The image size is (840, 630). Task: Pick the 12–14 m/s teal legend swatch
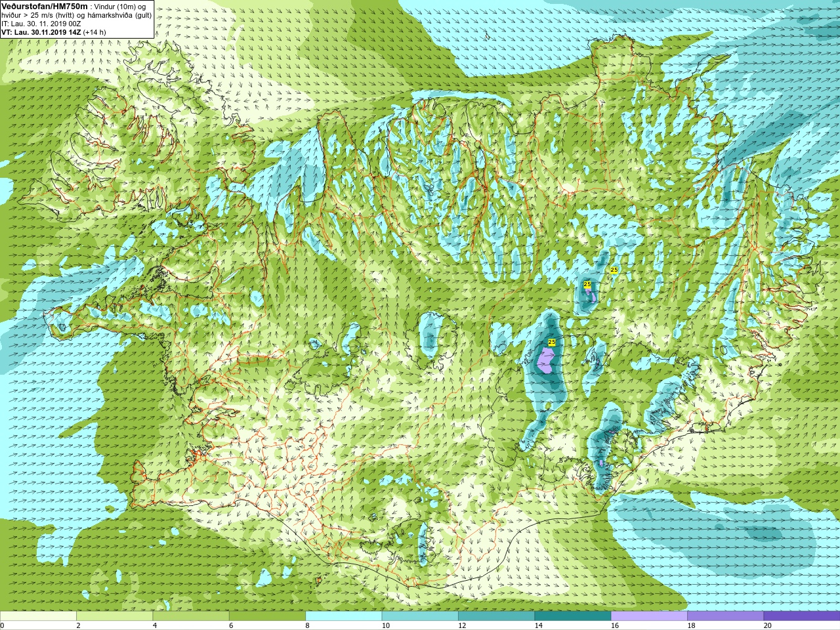(496, 616)
